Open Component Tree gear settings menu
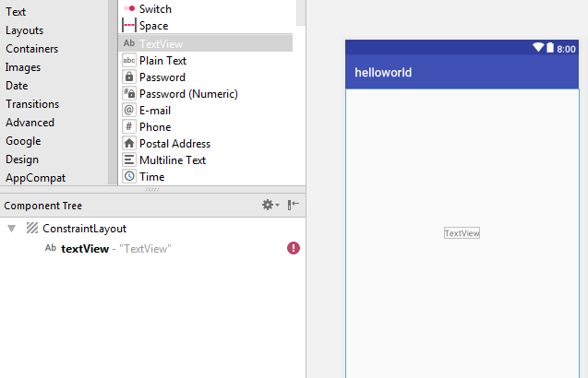588x378 pixels. tap(270, 206)
